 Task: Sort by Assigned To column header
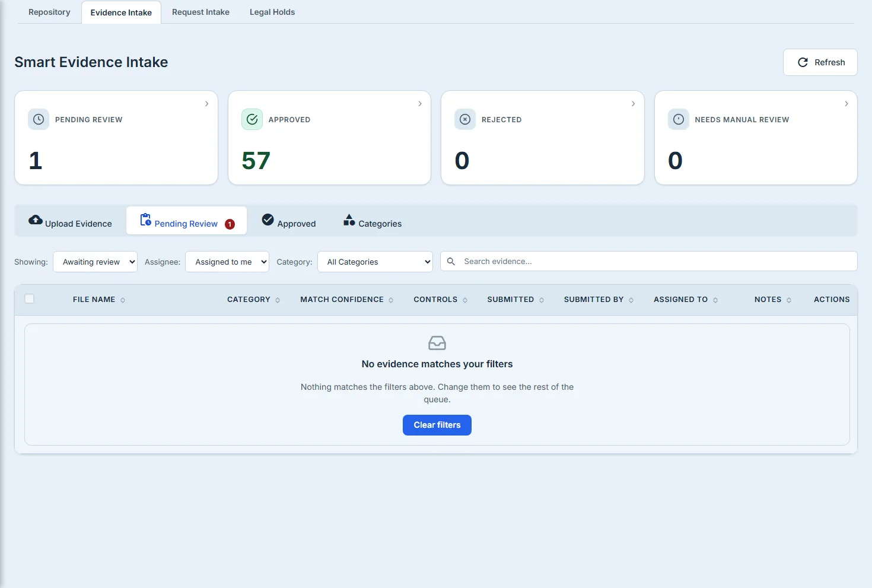tap(686, 300)
